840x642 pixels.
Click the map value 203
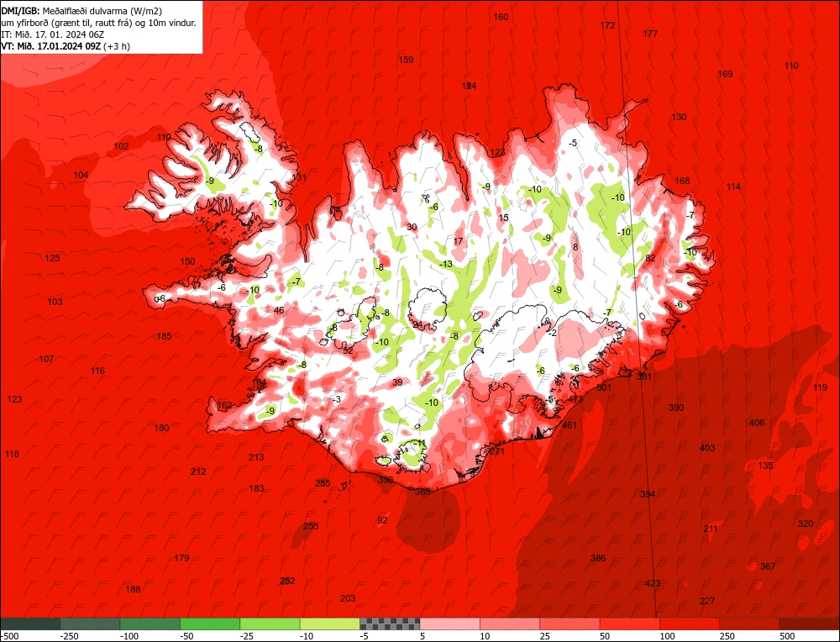point(348,598)
